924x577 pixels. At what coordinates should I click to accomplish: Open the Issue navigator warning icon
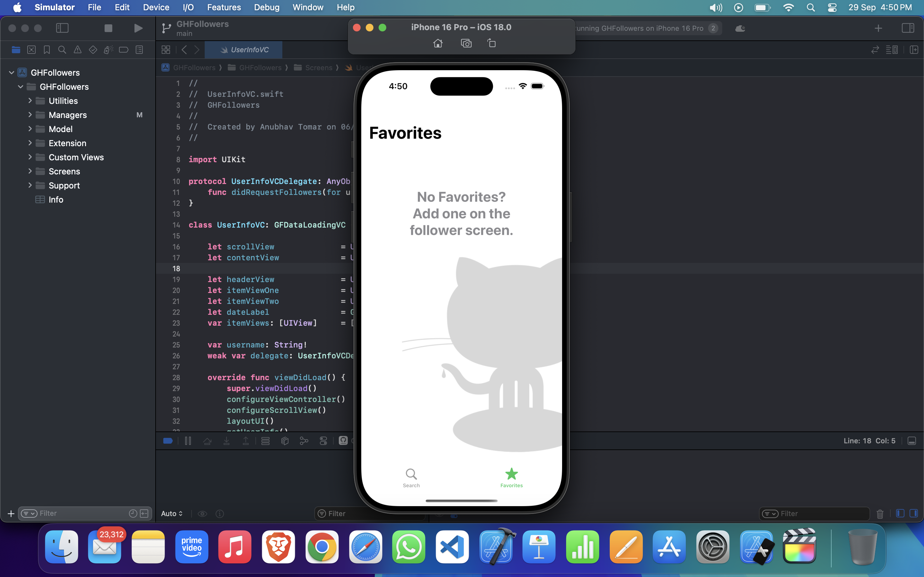(78, 50)
